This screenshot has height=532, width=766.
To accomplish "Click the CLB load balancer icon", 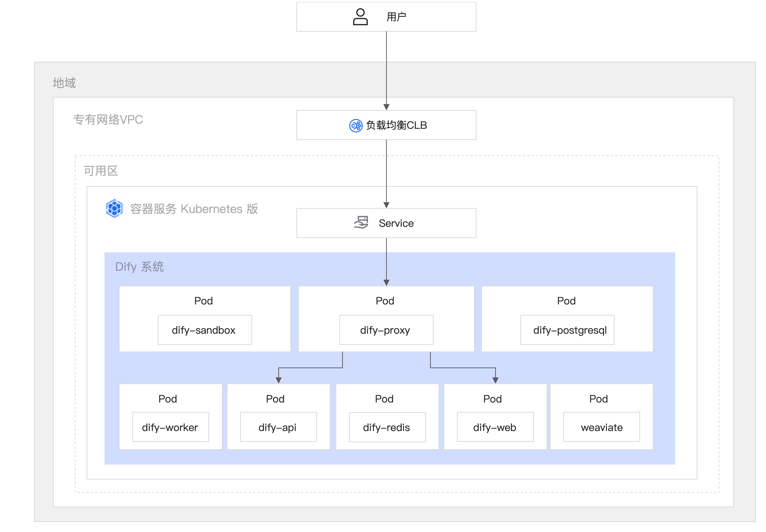I will (x=356, y=126).
